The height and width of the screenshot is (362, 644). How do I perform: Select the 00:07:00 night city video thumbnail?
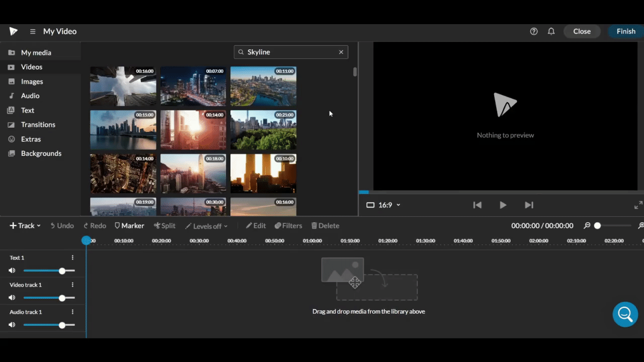pos(193,86)
